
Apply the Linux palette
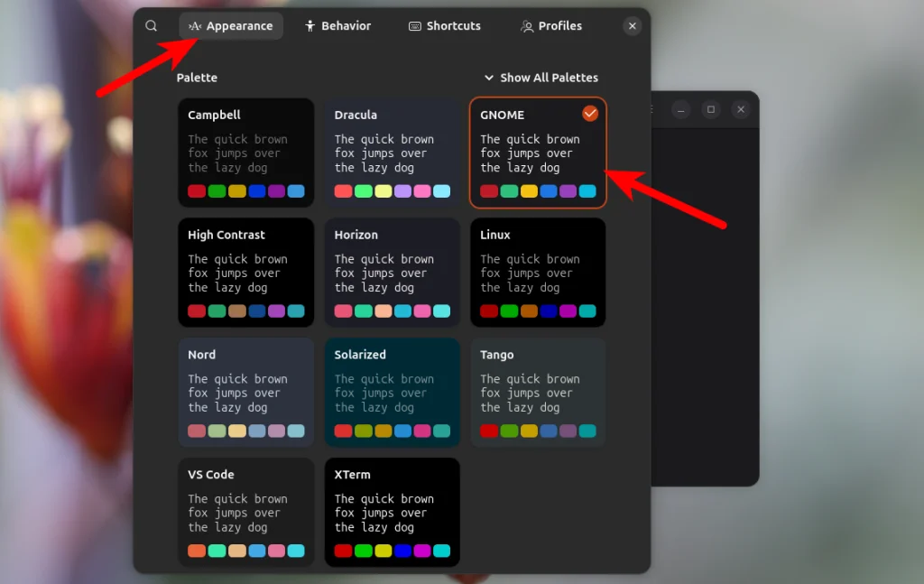pyautogui.click(x=538, y=273)
